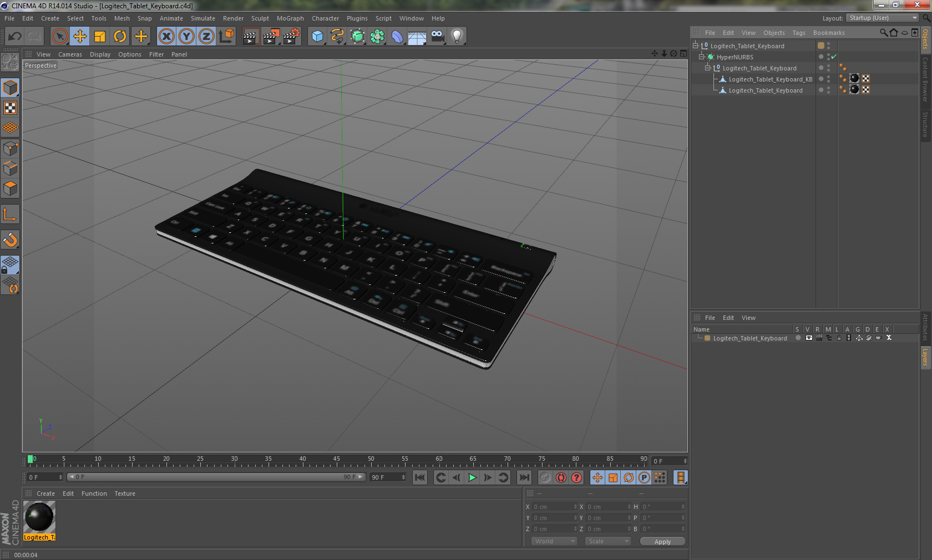Collapse the HyperNURBS tree node
This screenshot has height=560, width=932.
coord(702,57)
